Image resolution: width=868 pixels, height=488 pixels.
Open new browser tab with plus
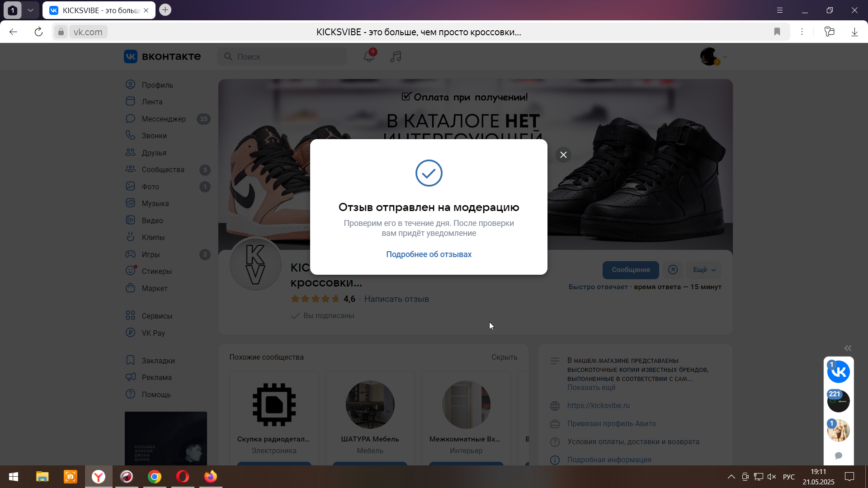pos(165,9)
